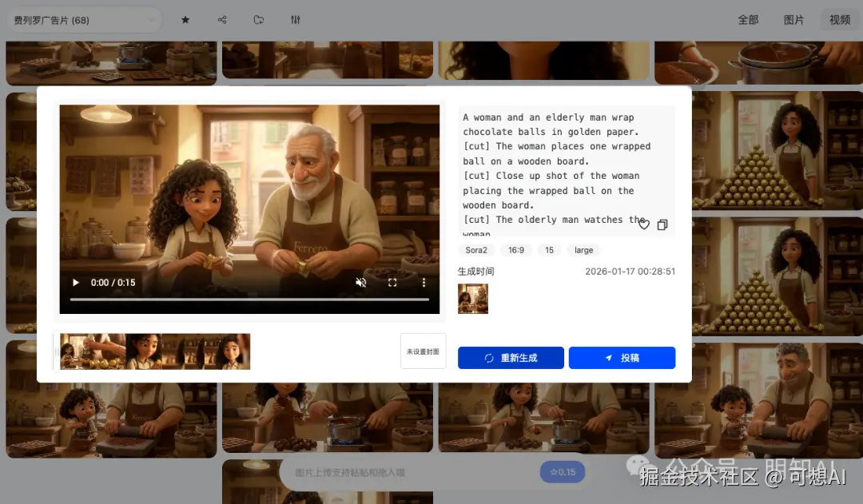Click the 15 duration tag
Screen dimensions: 863x504
549,250
